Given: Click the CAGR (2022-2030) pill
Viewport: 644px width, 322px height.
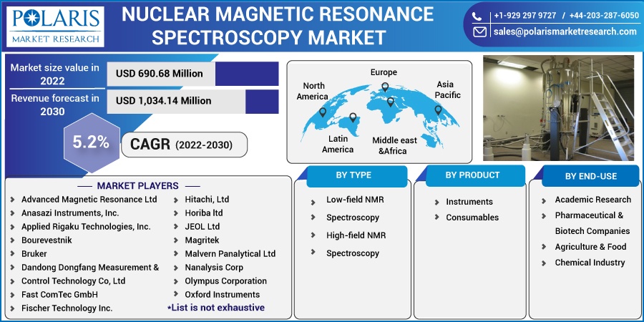Looking at the screenshot, I should click(185, 145).
